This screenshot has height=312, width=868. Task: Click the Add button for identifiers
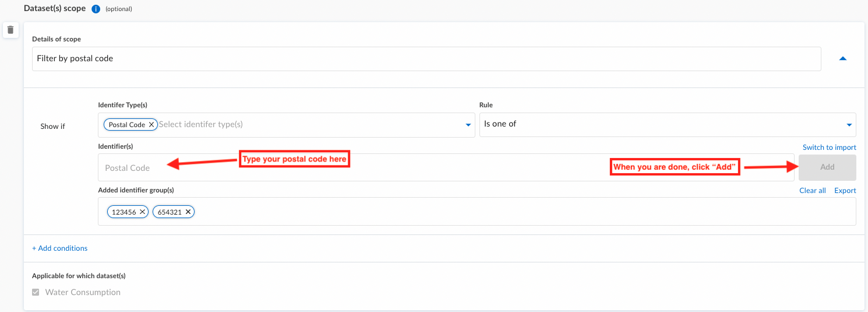827,167
